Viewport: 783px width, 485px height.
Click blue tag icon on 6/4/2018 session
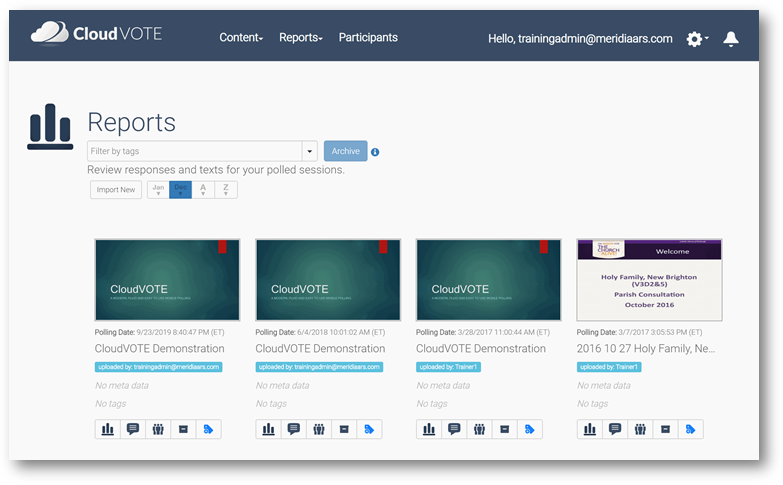coord(369,429)
